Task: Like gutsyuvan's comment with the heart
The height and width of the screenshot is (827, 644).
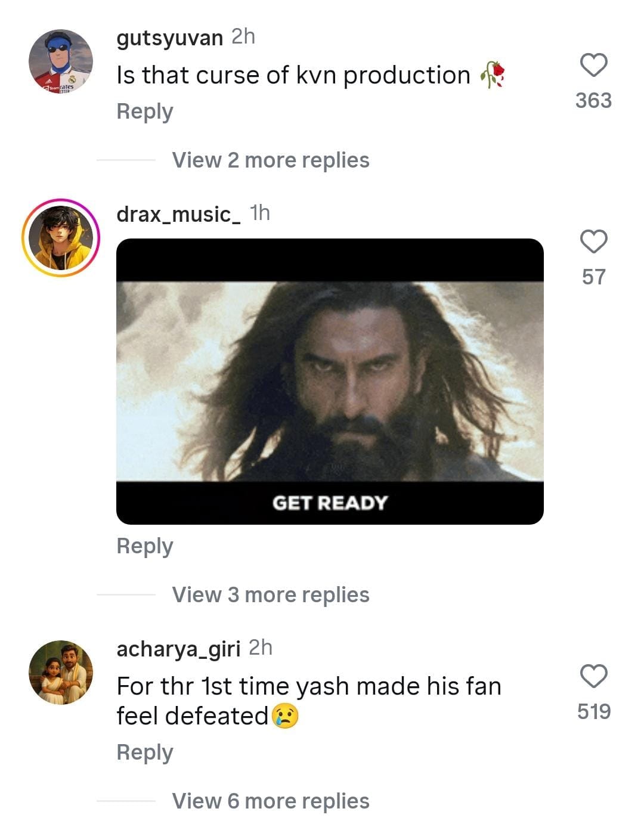Action: coord(593,65)
